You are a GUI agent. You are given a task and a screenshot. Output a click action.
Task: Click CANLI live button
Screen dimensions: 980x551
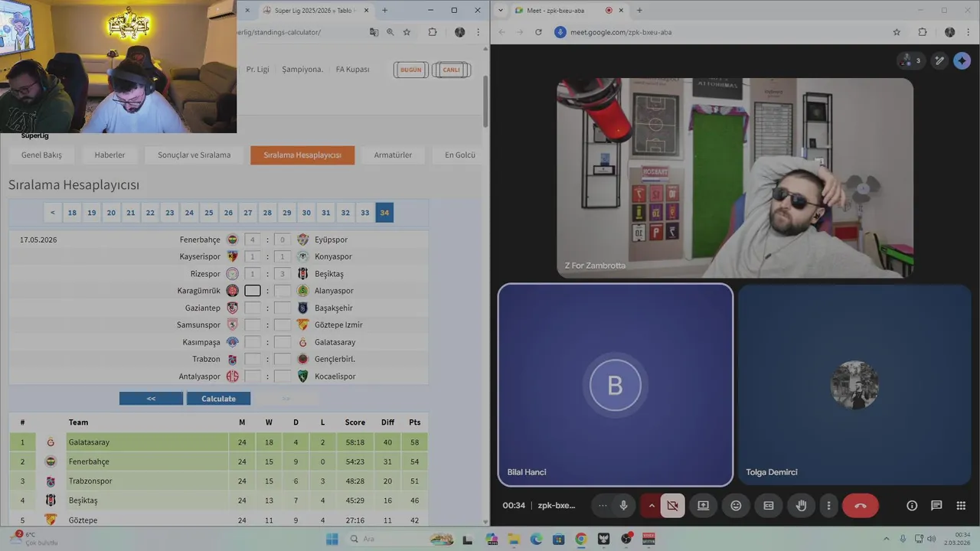tap(451, 70)
